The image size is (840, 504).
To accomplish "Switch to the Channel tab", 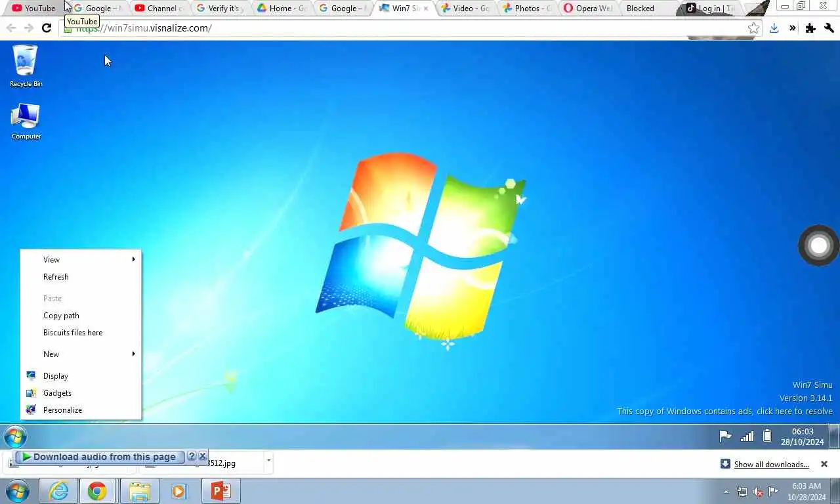I will point(158,9).
